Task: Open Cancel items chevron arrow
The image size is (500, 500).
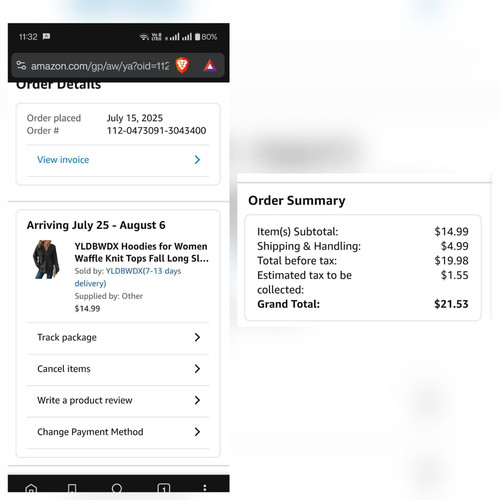Action: [x=197, y=369]
